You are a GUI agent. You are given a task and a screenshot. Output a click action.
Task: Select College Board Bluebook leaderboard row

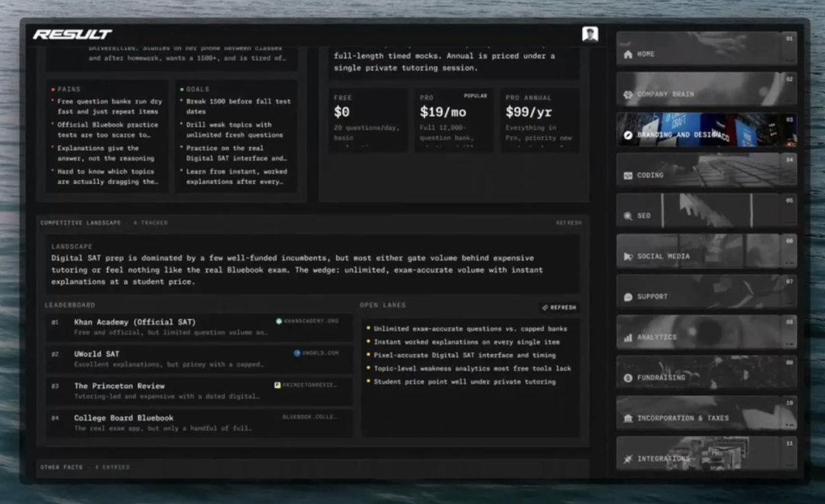point(199,423)
